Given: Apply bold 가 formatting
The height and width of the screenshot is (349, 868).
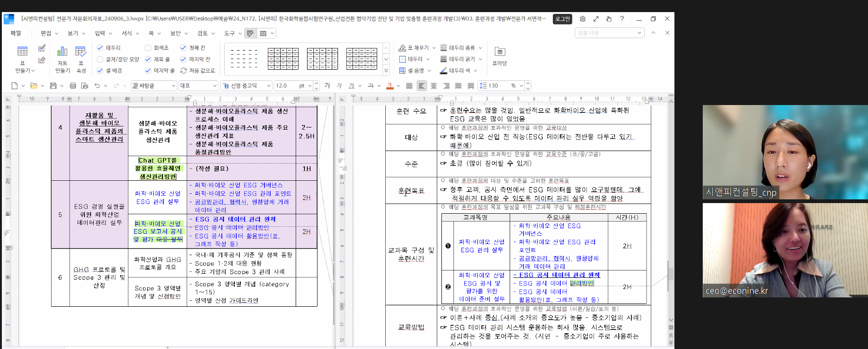Looking at the screenshot, I should coord(327,86).
